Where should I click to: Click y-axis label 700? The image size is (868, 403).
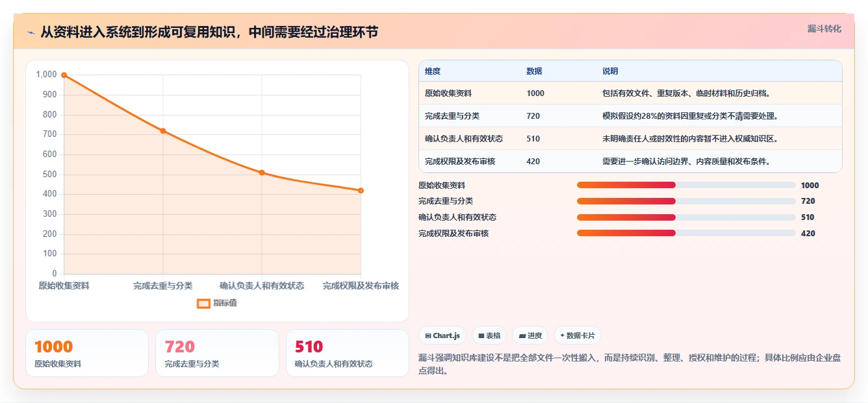50,134
